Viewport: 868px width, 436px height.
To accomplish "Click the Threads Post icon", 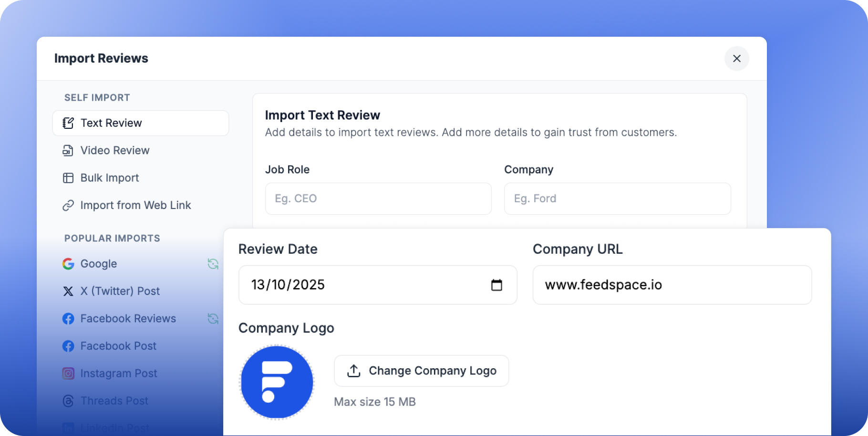I will click(x=68, y=401).
